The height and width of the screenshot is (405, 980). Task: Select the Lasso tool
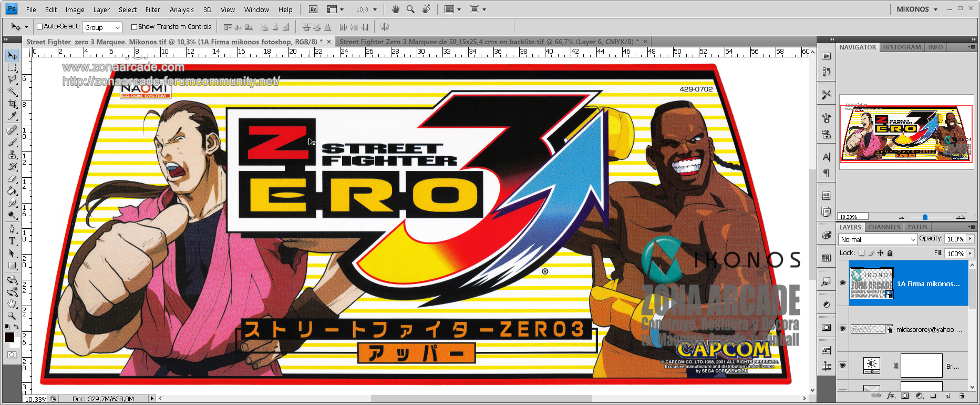tap(12, 79)
